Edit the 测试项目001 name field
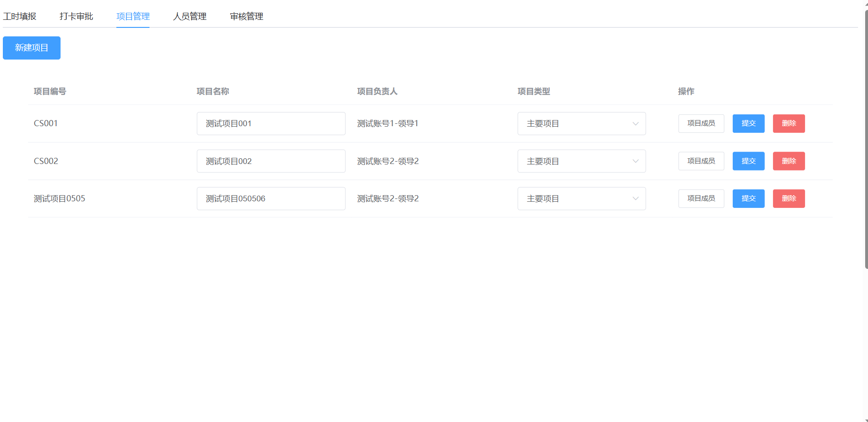 (x=271, y=123)
